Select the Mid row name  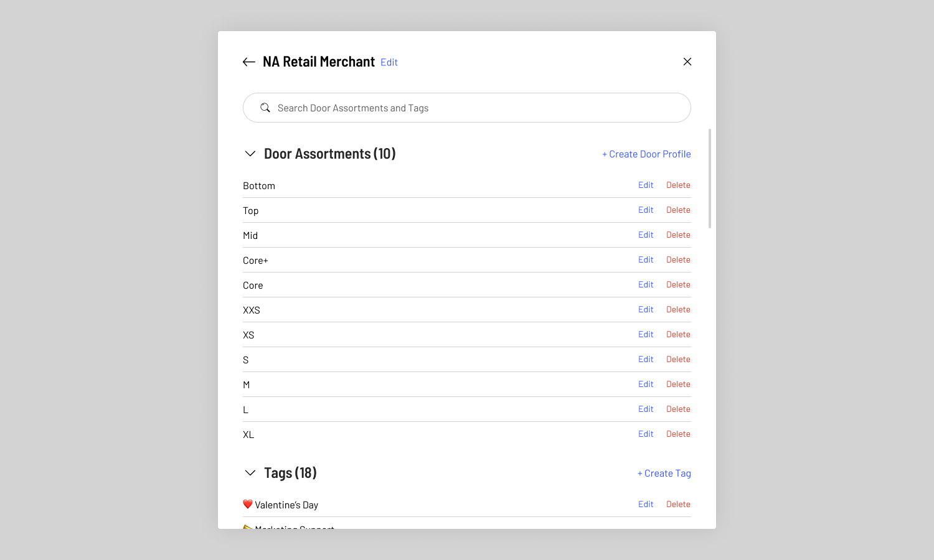click(x=250, y=236)
